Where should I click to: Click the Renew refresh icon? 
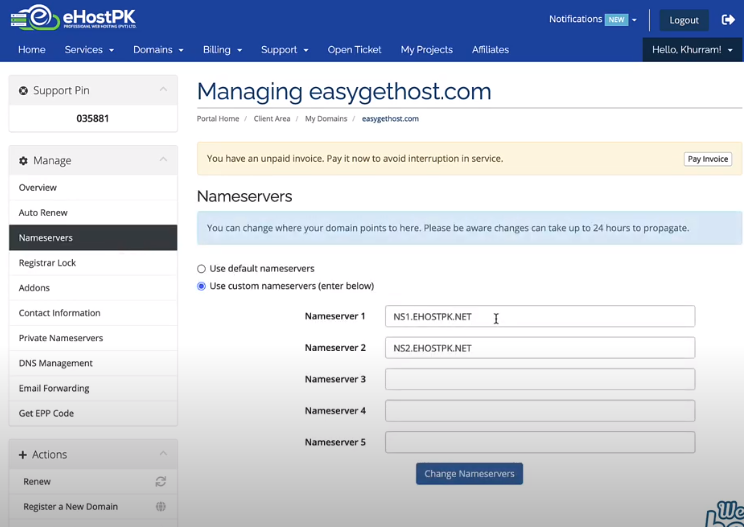point(160,481)
